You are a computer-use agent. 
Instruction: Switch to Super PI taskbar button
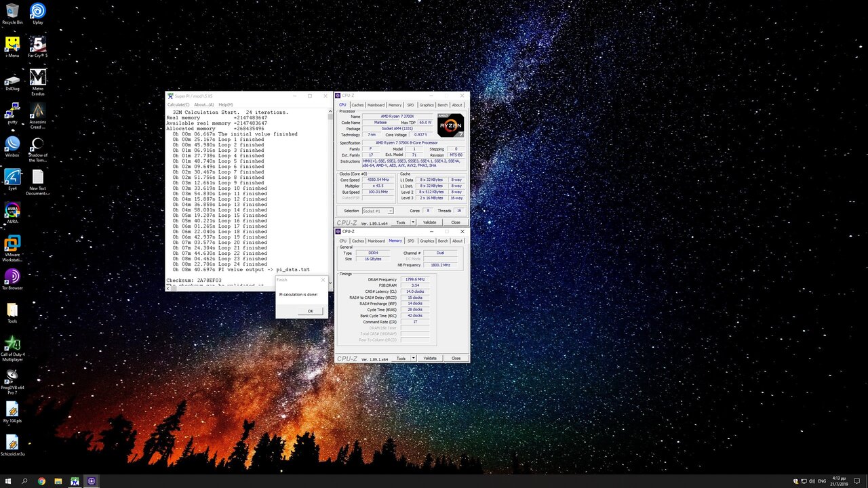(x=75, y=481)
